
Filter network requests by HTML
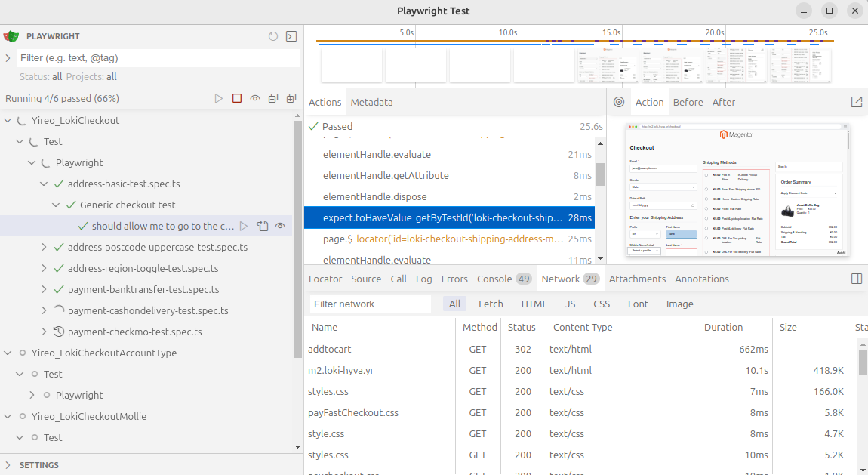534,304
